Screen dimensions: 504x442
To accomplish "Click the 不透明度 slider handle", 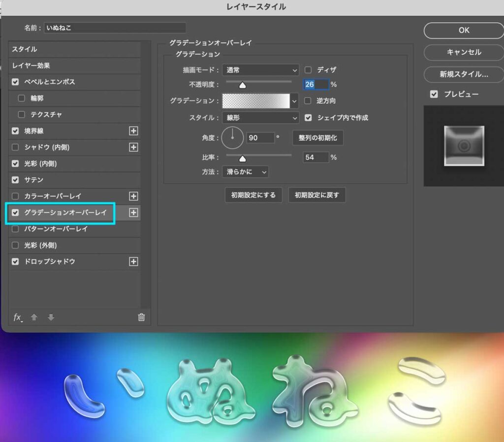I will coord(242,85).
